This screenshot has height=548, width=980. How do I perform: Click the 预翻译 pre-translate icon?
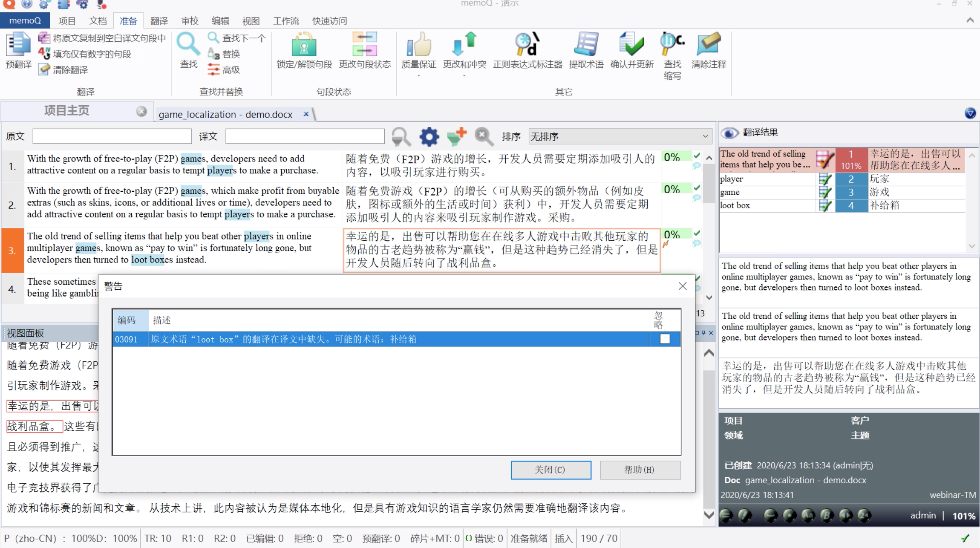[x=18, y=51]
